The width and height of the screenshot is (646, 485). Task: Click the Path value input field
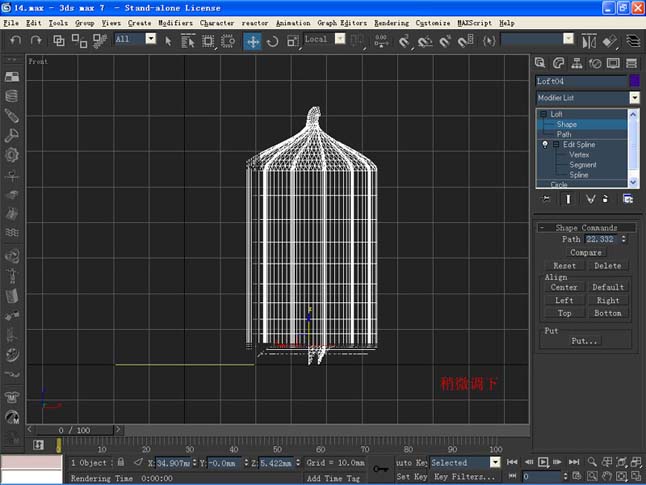click(x=601, y=239)
